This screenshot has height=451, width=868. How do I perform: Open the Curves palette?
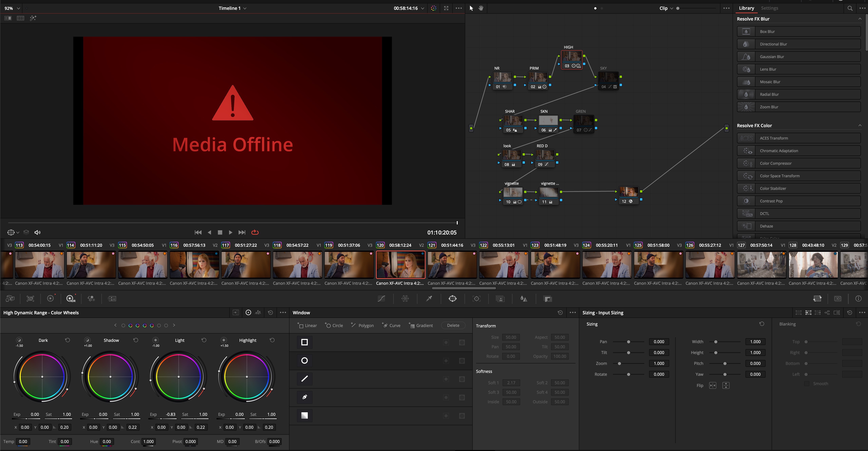click(381, 299)
